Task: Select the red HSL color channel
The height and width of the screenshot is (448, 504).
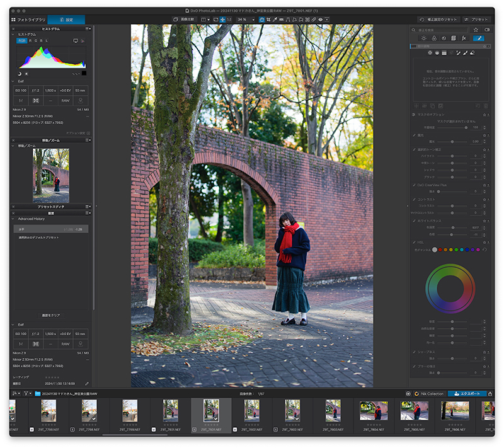Action: coord(440,250)
